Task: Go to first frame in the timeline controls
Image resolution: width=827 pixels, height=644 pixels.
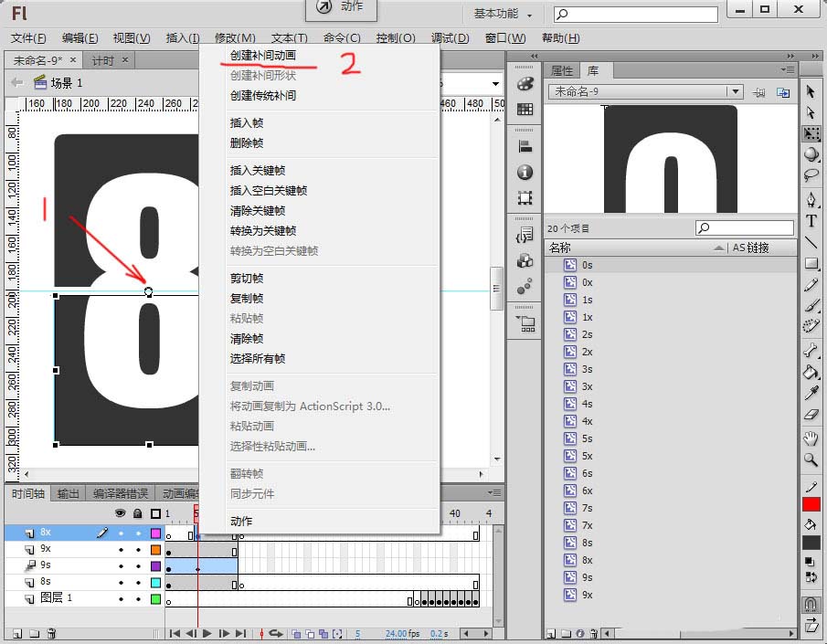Action: 175,633
